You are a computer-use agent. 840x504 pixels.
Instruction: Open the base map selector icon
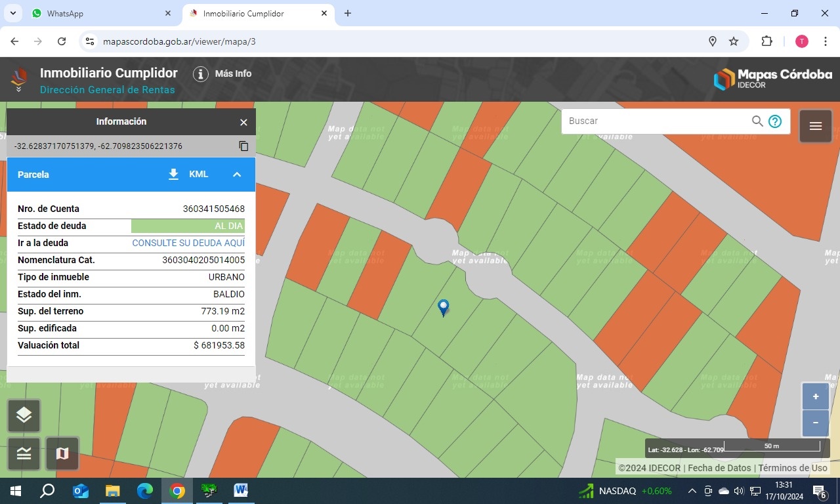coord(62,453)
